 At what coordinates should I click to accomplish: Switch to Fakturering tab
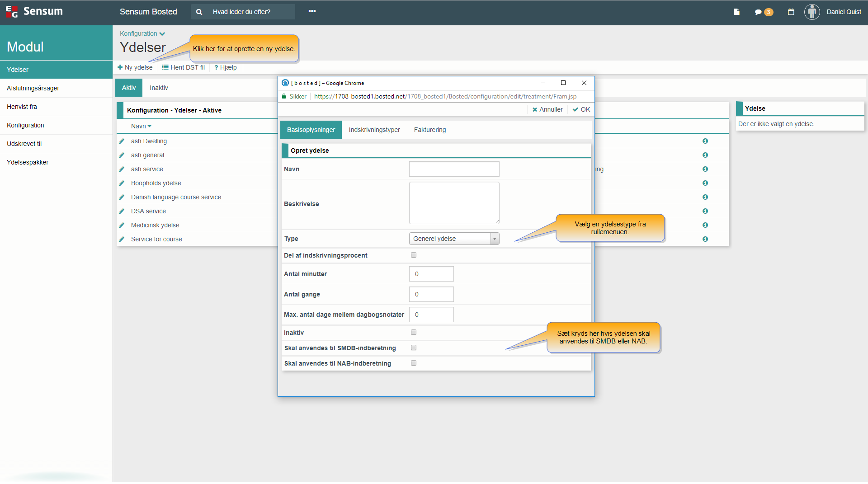(x=430, y=130)
